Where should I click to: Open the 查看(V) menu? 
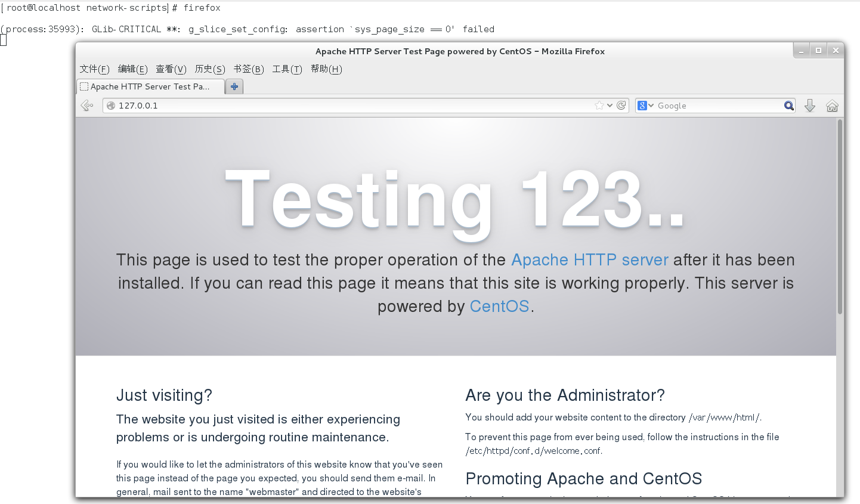[171, 69]
